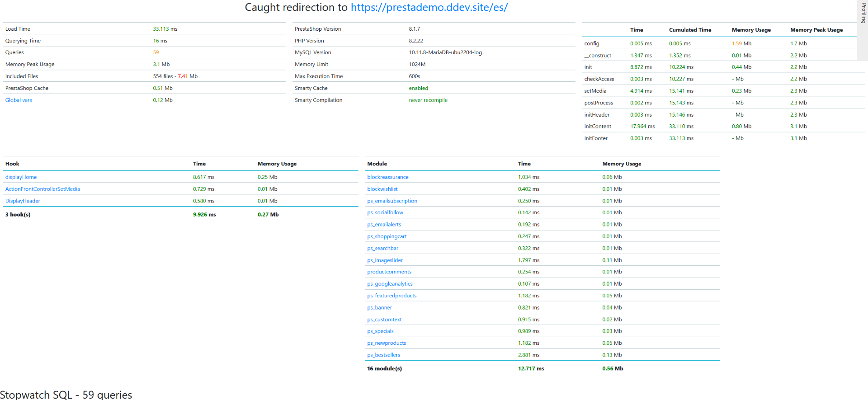This screenshot has width=868, height=400.
Task: Open the productcomments module link
Action: click(x=389, y=272)
